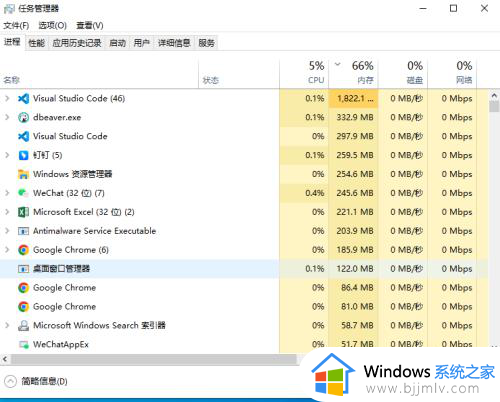Switch to the 详细信息 tab
Screen dimensions: 500x402
[174, 43]
